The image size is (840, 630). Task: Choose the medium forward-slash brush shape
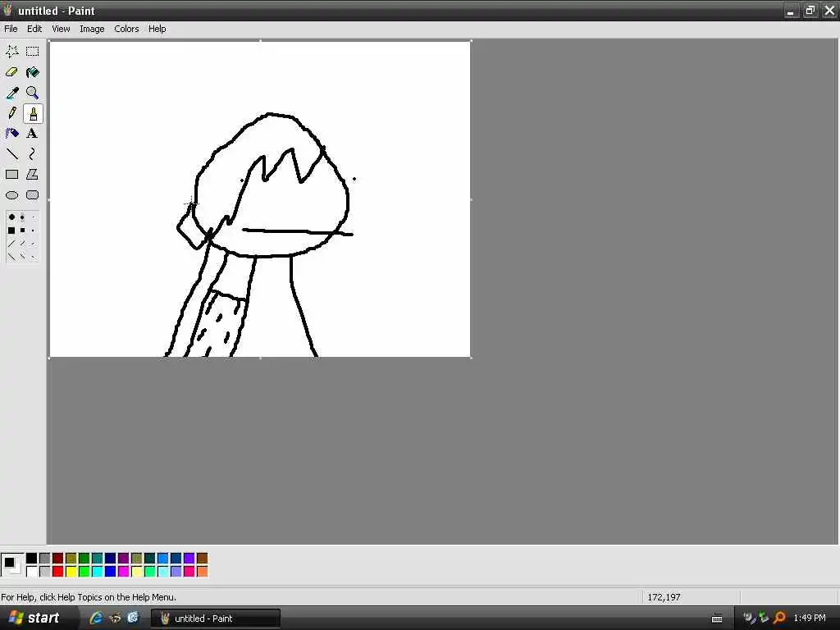[x=22, y=244]
